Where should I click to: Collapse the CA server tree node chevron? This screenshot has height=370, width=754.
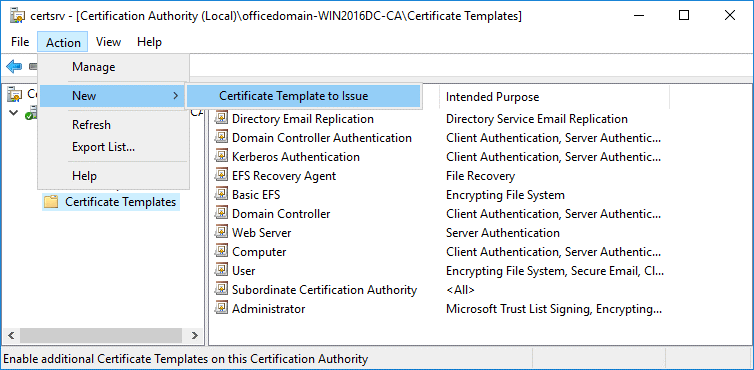tap(13, 114)
